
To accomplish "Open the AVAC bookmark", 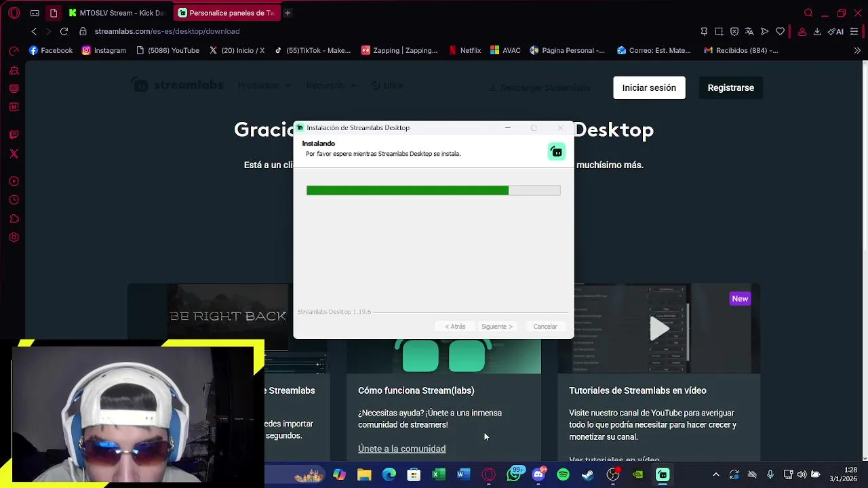I will tap(505, 50).
